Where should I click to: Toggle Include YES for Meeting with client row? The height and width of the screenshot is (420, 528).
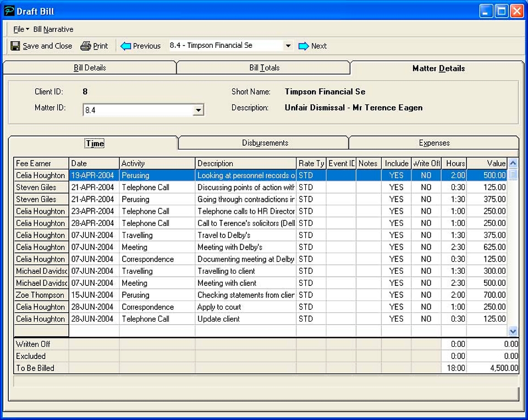pos(396,283)
